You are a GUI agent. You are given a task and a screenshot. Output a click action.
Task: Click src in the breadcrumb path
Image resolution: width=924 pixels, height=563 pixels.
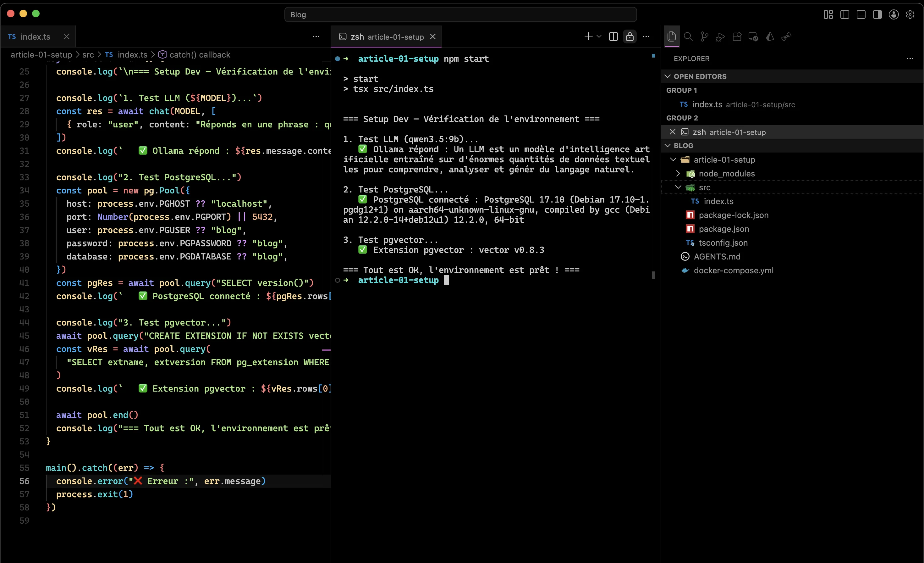[88, 54]
